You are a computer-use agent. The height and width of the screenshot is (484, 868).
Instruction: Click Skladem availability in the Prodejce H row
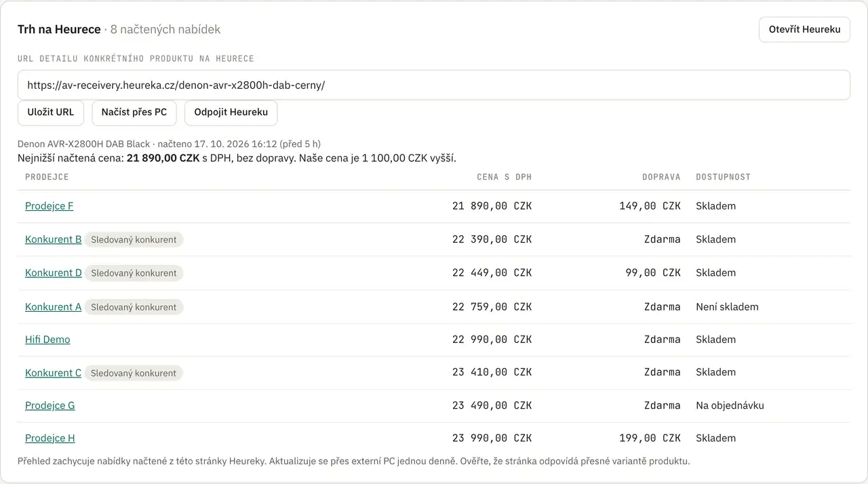[715, 438]
